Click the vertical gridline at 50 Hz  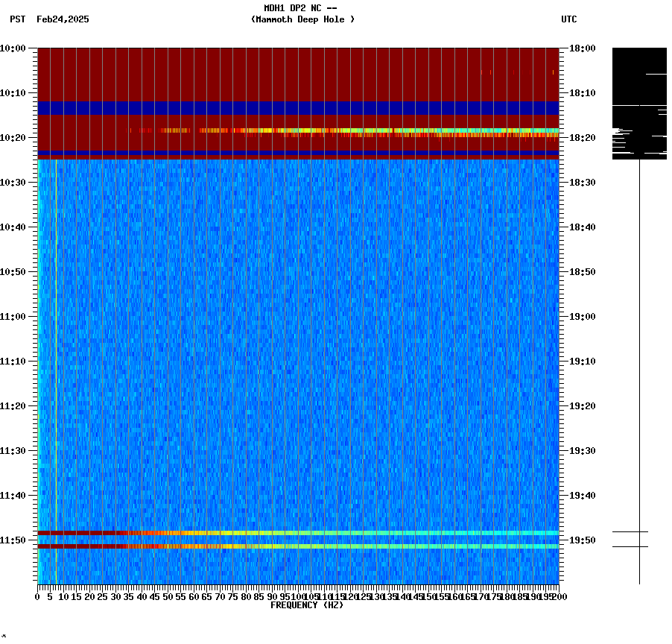(x=168, y=335)
